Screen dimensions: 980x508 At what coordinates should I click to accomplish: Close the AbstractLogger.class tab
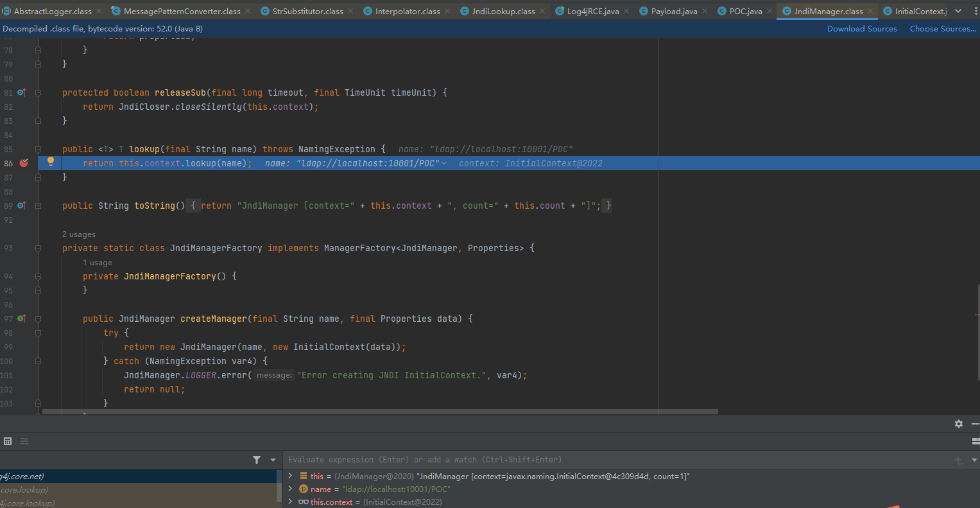(99, 11)
